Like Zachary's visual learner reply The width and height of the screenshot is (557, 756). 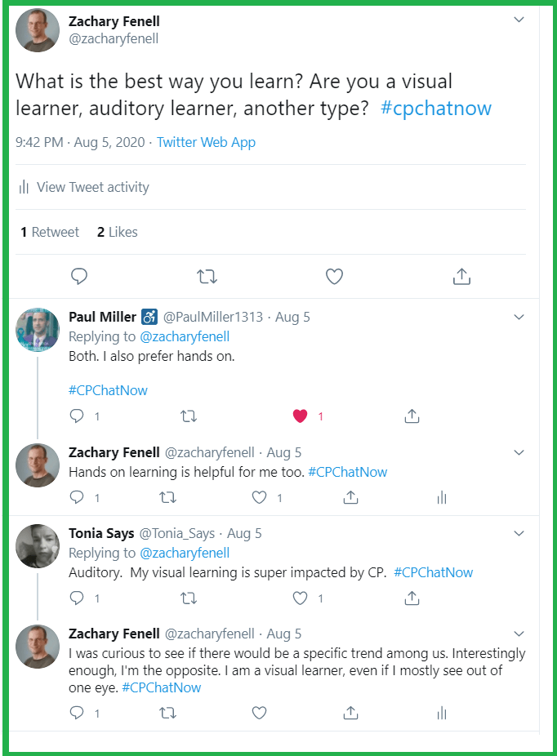pyautogui.click(x=259, y=713)
